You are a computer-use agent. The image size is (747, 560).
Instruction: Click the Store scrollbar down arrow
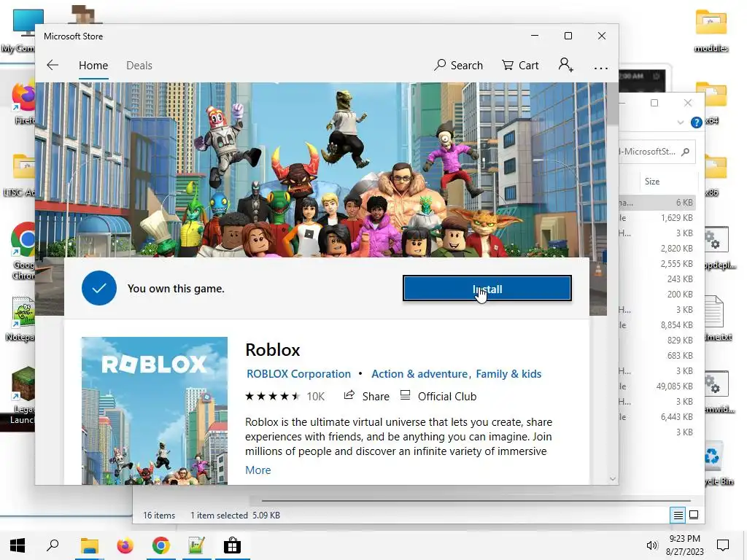click(x=613, y=478)
